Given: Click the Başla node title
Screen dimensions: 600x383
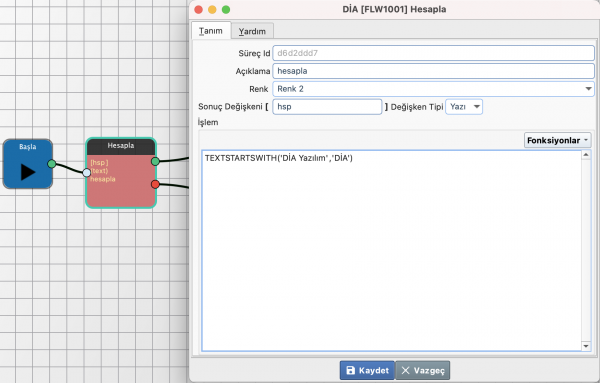Looking at the screenshot, I should 28,147.
